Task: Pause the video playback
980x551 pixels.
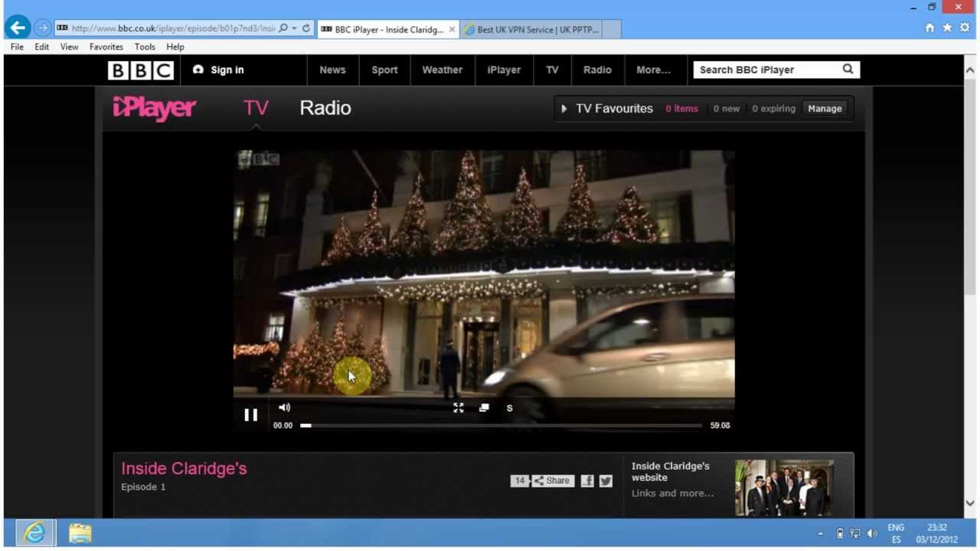Action: 250,415
